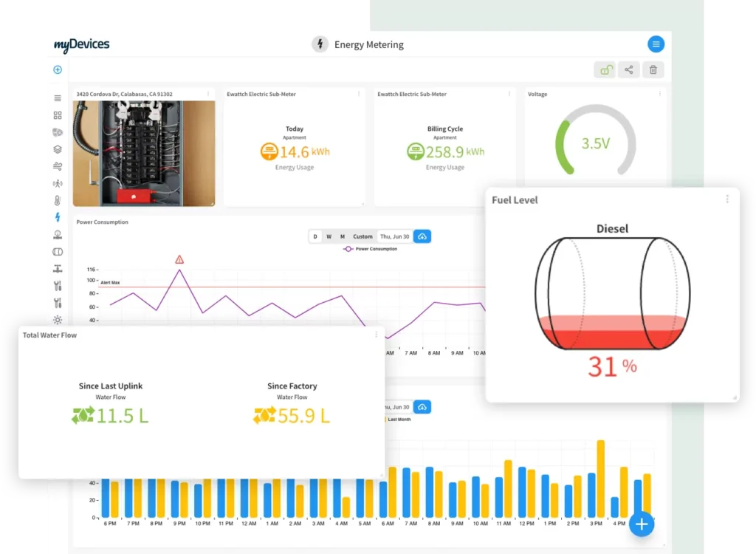Screen dimensions: 756x554
Task: Open the Total Water Flow widget options menu
Action: click(376, 335)
